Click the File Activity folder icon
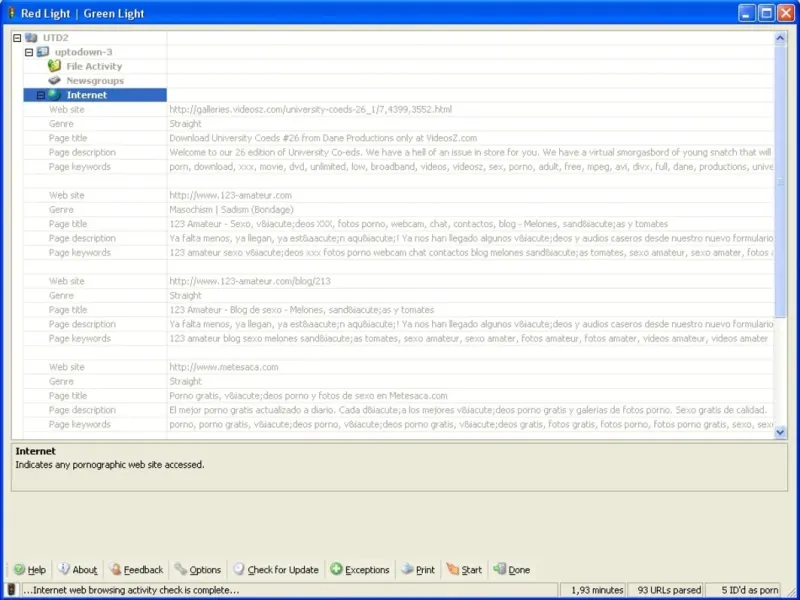This screenshot has height=600, width=800. point(55,66)
